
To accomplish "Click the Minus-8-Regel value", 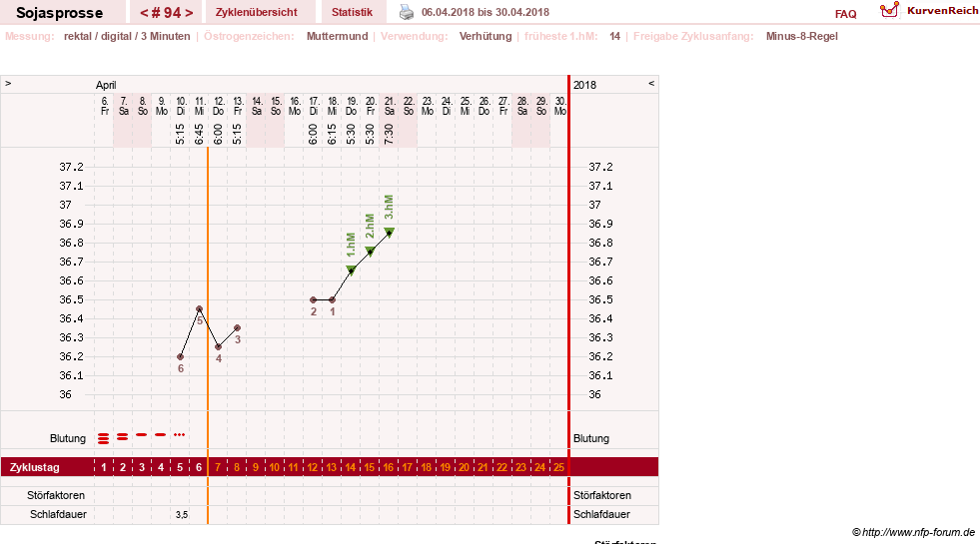I will point(802,36).
